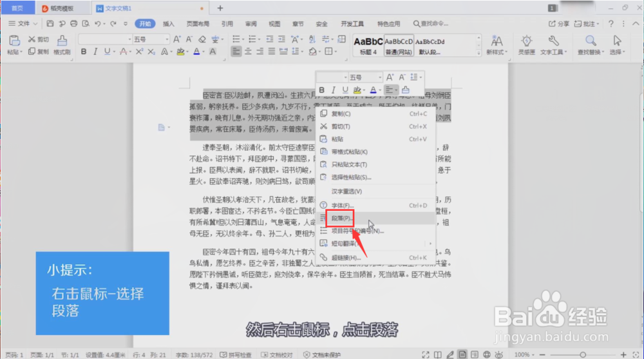Expand the numbered list dropdown in ribbon

(260, 39)
